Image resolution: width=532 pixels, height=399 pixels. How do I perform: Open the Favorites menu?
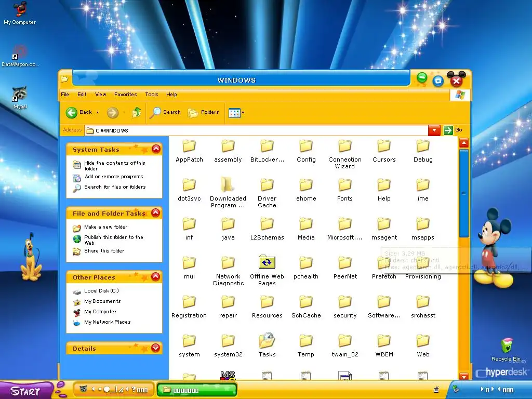(x=126, y=95)
